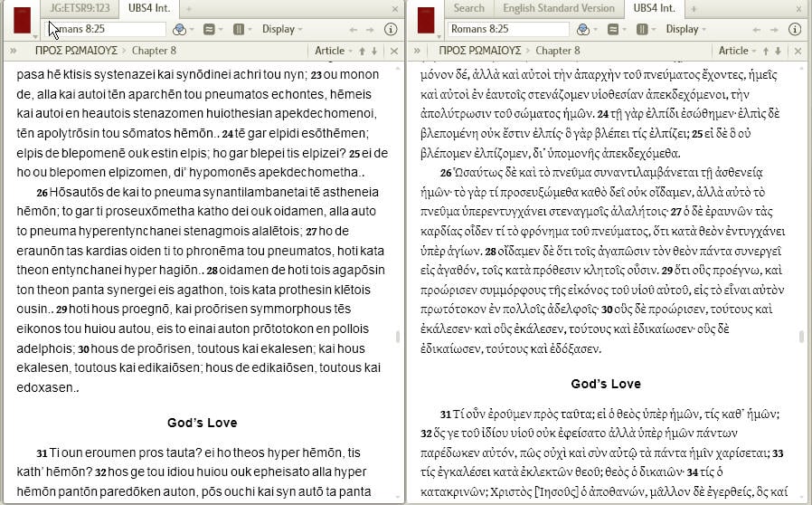The height and width of the screenshot is (505, 812).
Task: Go forward in right panel history
Action: 774,30
